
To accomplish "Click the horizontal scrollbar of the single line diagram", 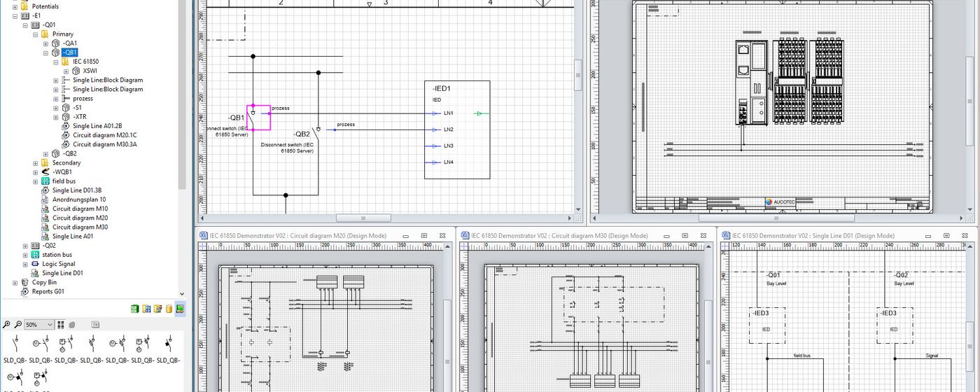I will pos(364,218).
